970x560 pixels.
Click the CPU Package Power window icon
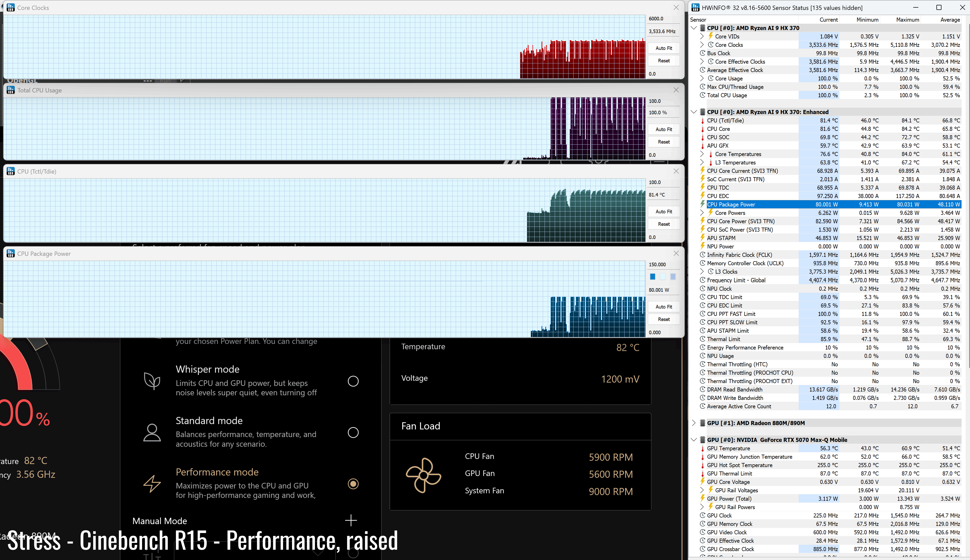click(11, 254)
